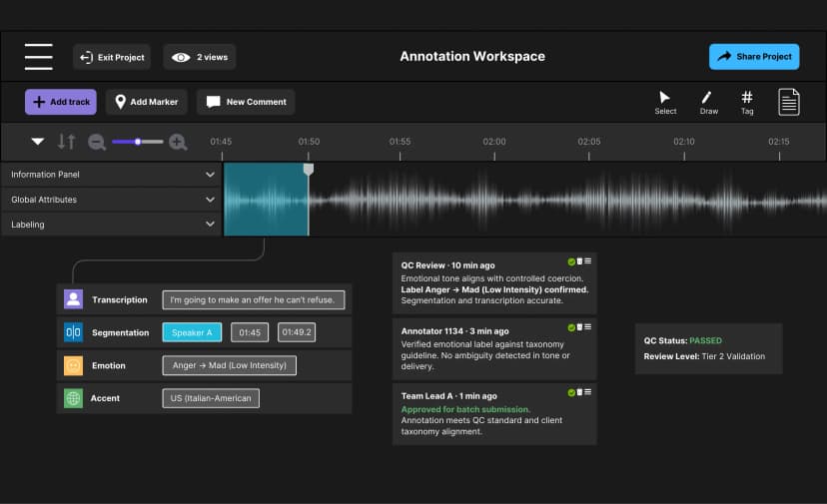Screen dimensions: 827x504
Task: Click the Exit Project button
Action: click(x=112, y=57)
